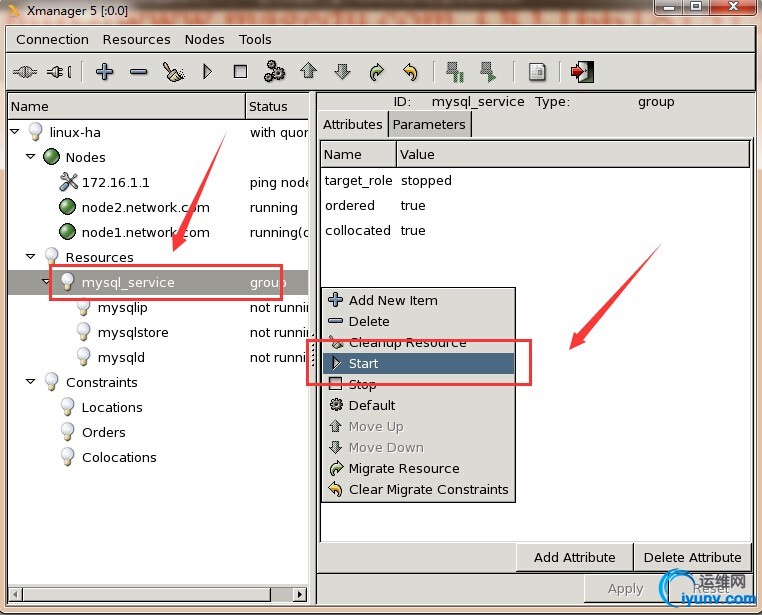Click the green icon of node2.network.com
The width and height of the screenshot is (762, 615).
click(67, 207)
